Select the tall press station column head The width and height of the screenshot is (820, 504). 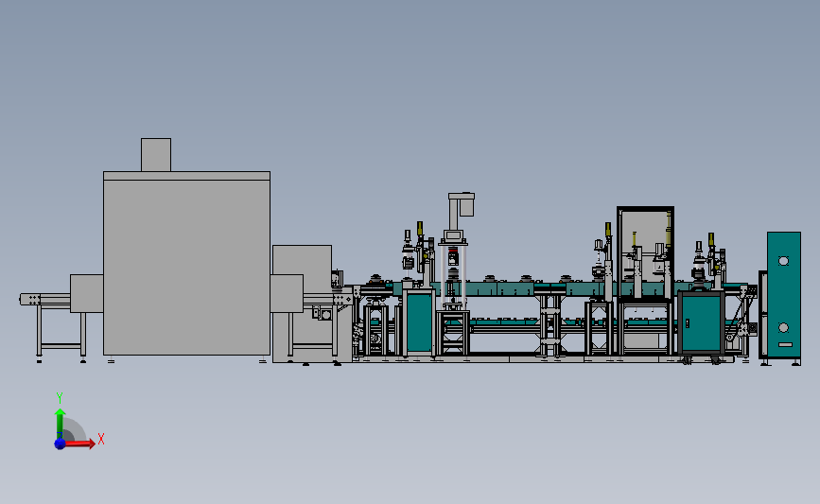(x=462, y=204)
